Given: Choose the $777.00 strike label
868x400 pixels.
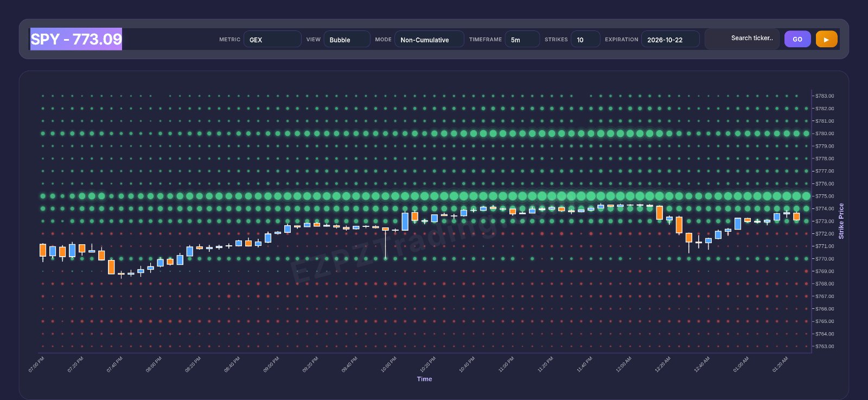Looking at the screenshot, I should (x=825, y=171).
